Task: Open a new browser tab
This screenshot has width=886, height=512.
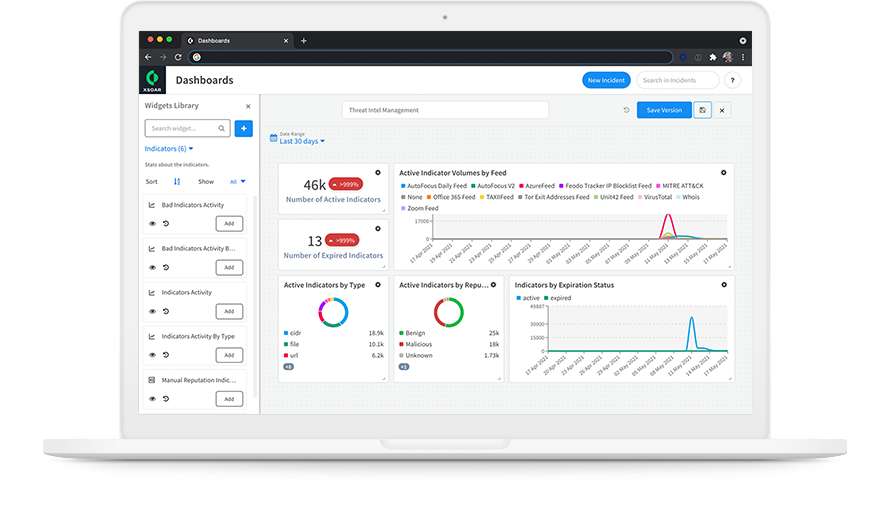Action: [304, 41]
